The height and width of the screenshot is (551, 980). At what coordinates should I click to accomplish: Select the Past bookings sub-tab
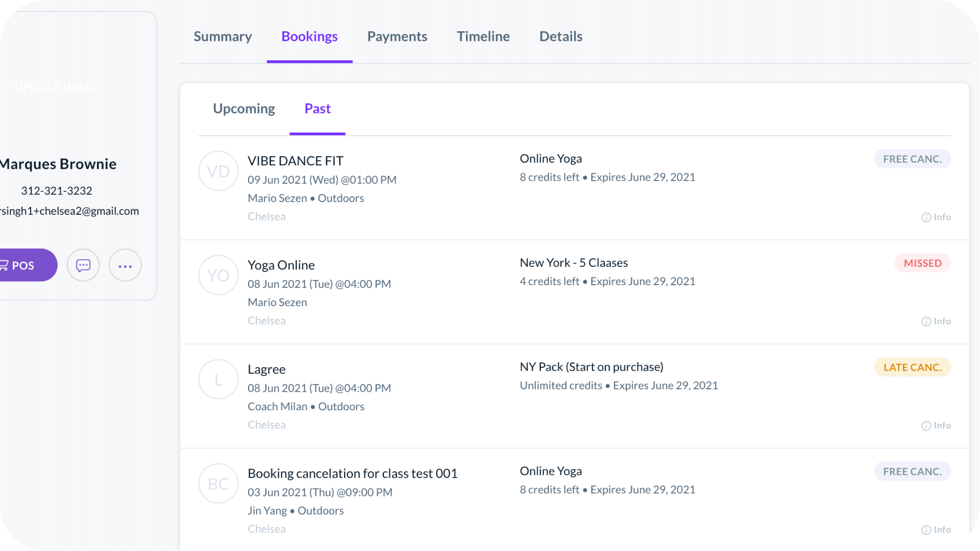click(317, 109)
